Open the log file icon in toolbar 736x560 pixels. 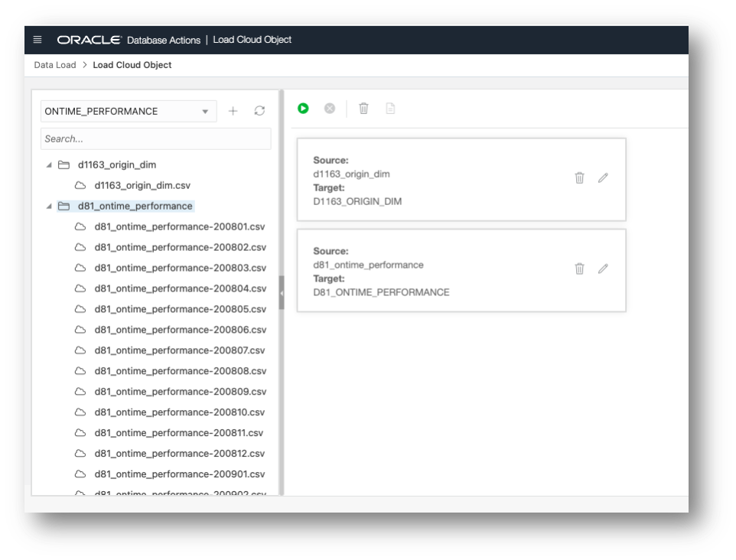pyautogui.click(x=390, y=108)
